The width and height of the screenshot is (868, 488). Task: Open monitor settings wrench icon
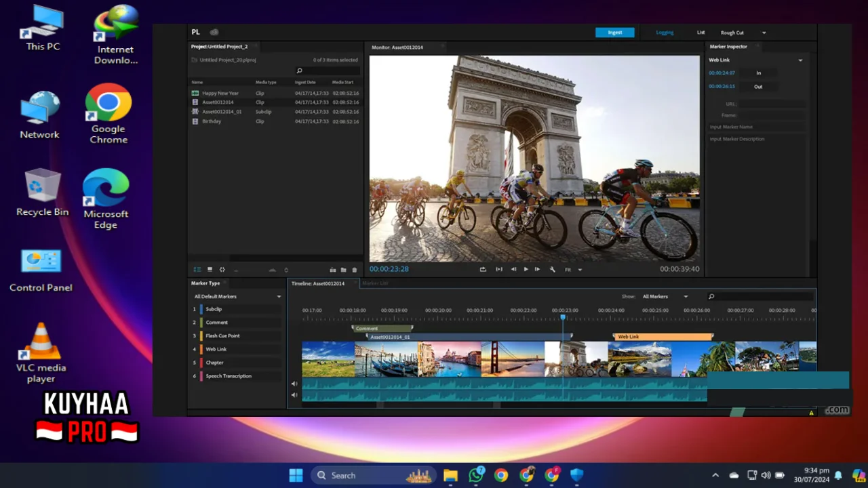pos(552,269)
